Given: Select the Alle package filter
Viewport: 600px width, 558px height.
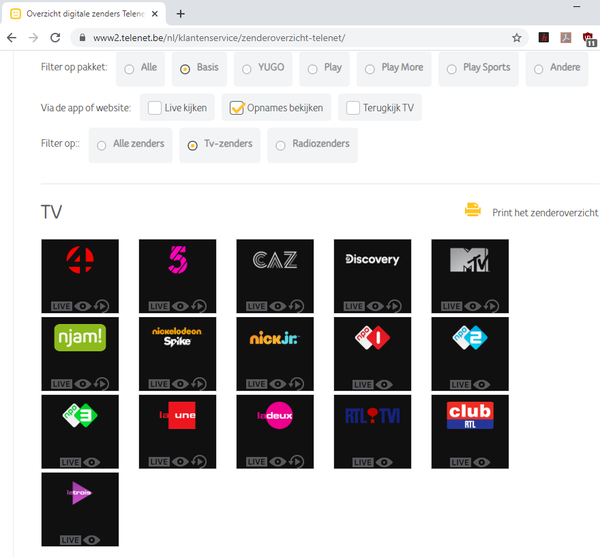Looking at the screenshot, I should point(140,69).
